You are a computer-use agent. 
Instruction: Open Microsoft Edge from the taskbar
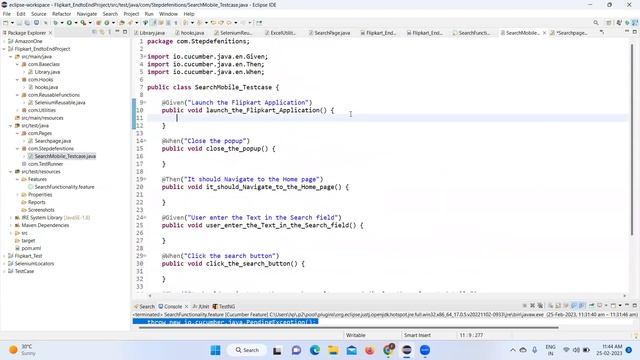pyautogui.click(x=315, y=350)
